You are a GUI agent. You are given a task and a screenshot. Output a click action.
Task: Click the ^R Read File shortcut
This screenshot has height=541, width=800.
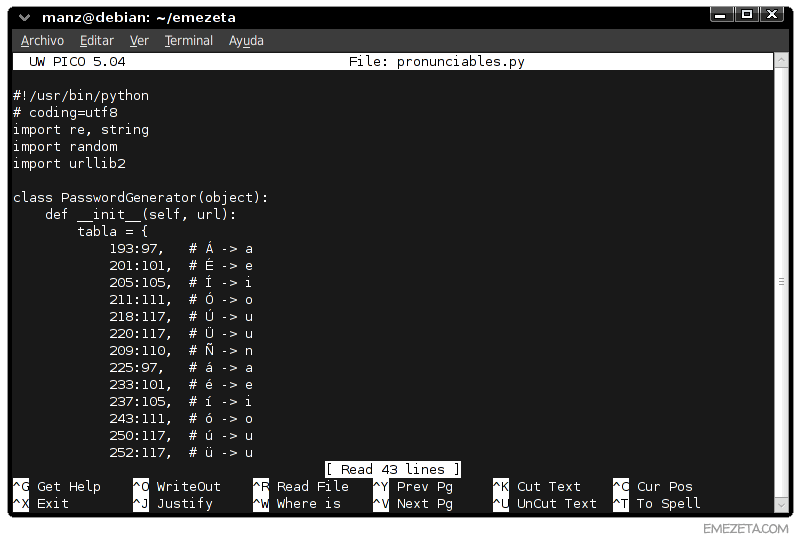pos(301,486)
